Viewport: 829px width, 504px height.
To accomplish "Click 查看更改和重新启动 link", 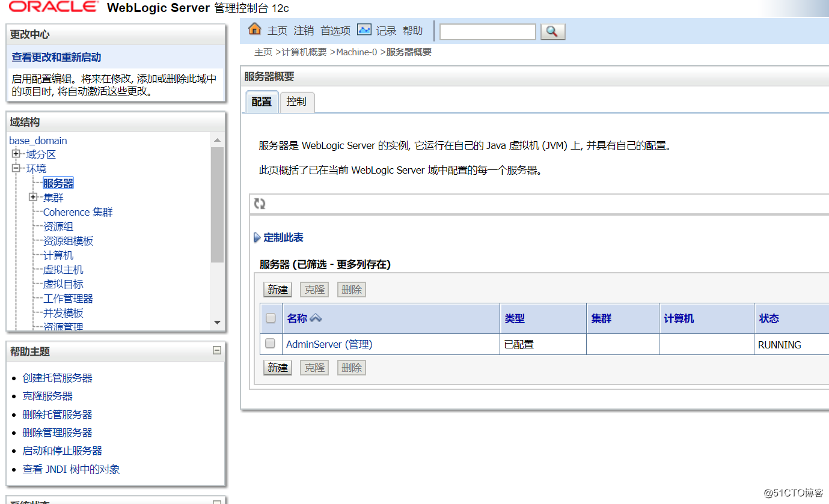I will click(57, 58).
